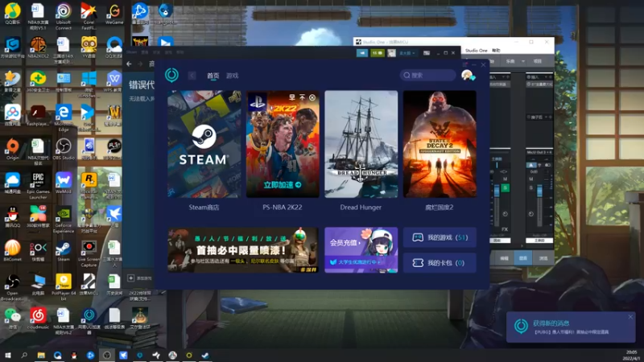Image resolution: width=644 pixels, height=362 pixels.
Task: Expand the dropdown arrow next to 乐曲
Action: (x=523, y=61)
